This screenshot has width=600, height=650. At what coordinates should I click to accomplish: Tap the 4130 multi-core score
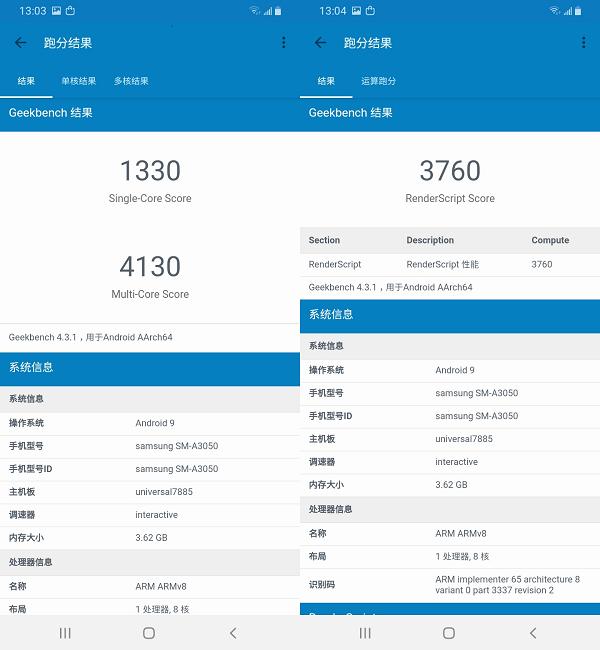click(150, 266)
